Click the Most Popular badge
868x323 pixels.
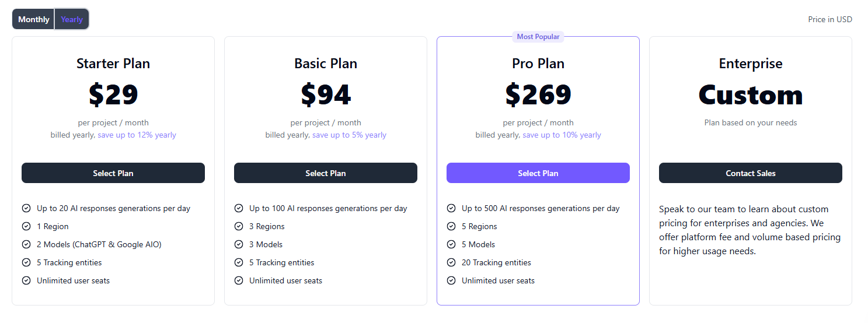tap(538, 37)
